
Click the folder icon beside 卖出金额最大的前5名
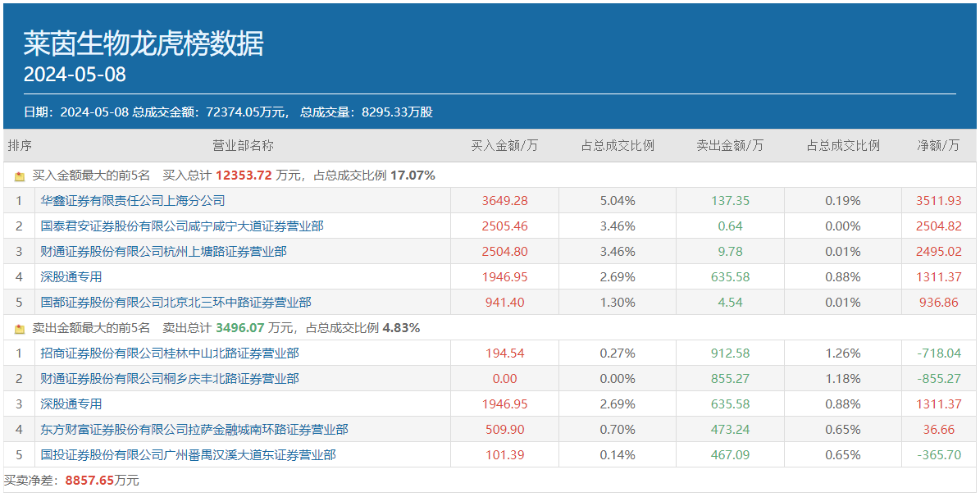(x=20, y=328)
